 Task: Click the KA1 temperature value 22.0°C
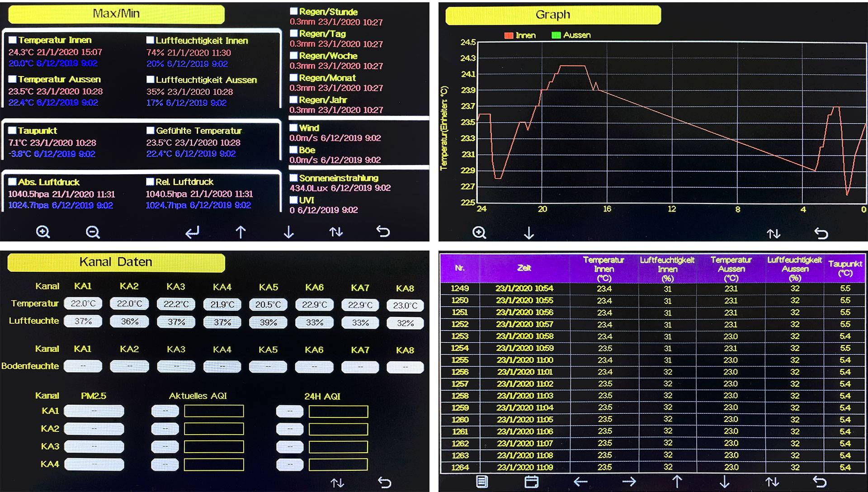83,304
